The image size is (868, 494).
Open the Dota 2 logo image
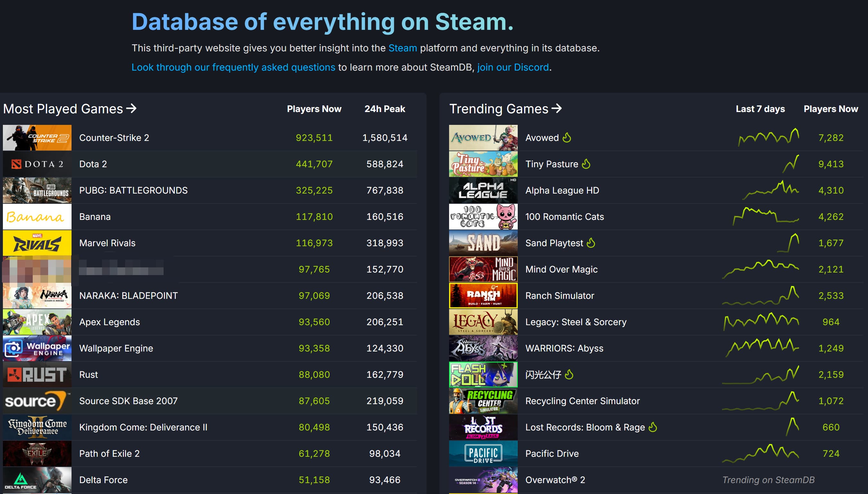click(x=37, y=164)
